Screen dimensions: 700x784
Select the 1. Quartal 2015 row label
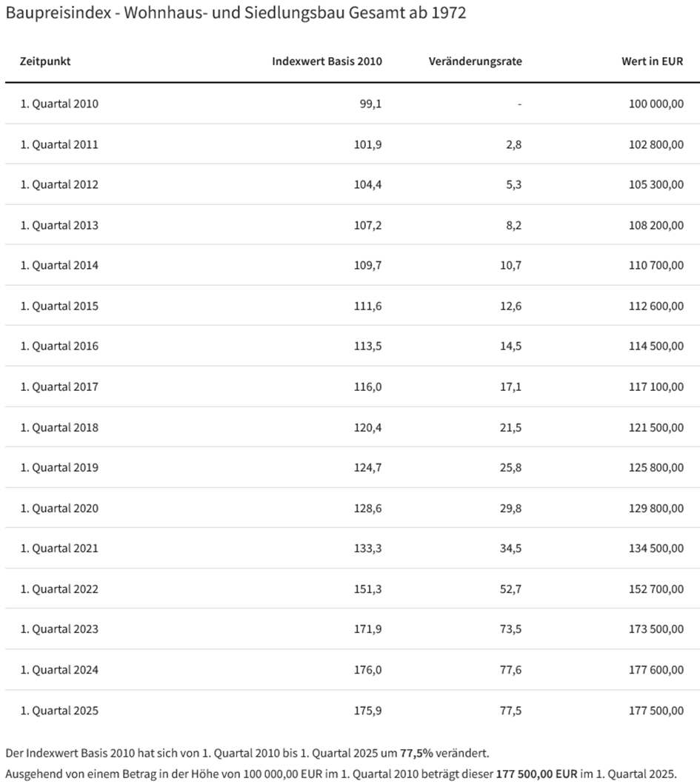[59, 306]
